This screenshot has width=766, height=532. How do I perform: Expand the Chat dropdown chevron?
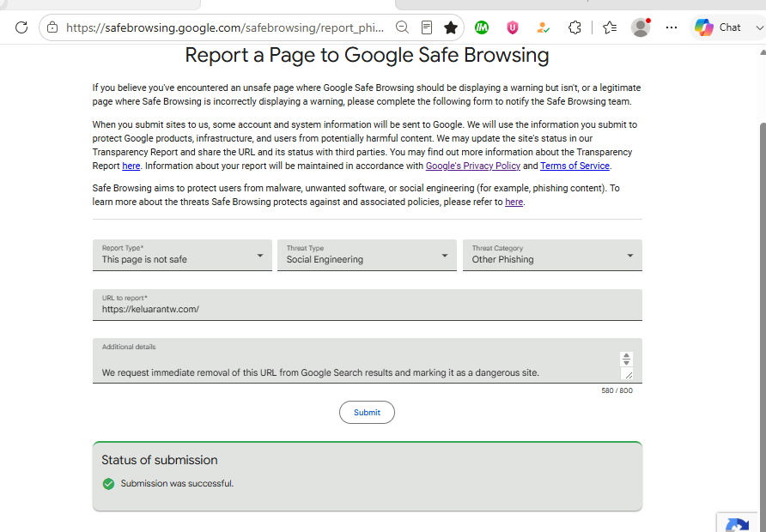(x=759, y=27)
